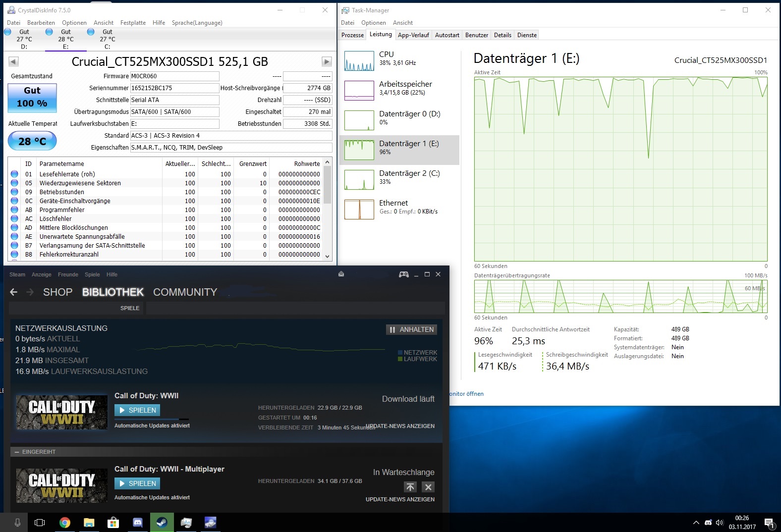Screen dimensions: 781x532
Task: Click status icon for Lesefehlerrate attribute
Action: click(x=14, y=174)
